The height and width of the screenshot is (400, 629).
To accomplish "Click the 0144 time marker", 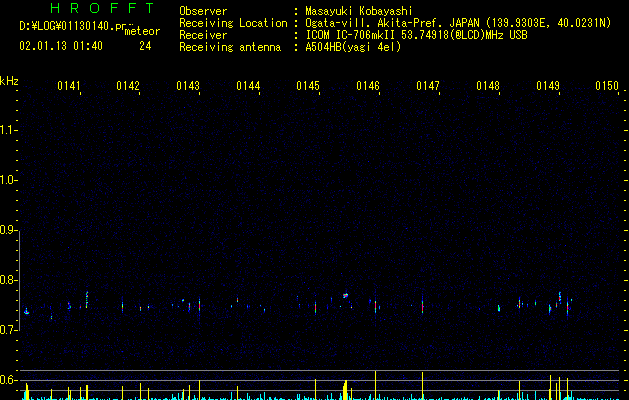I will pyautogui.click(x=248, y=86).
